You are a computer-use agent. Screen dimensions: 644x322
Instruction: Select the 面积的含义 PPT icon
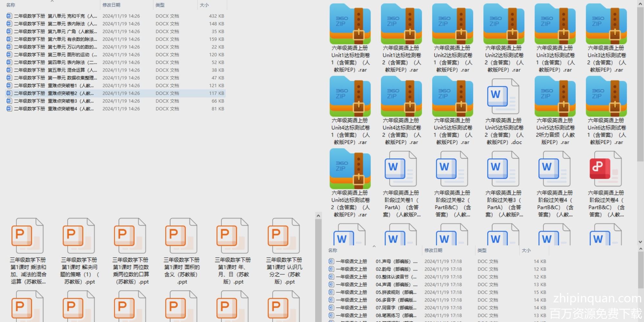[181, 236]
